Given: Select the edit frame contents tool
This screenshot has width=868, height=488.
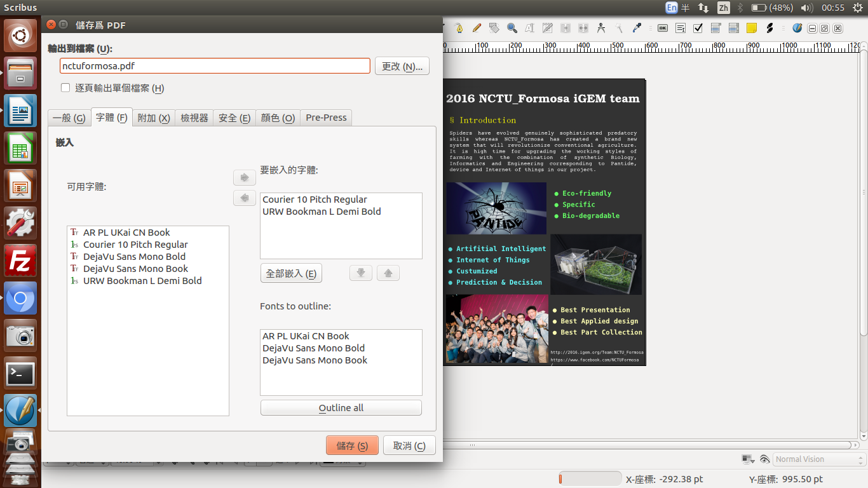Looking at the screenshot, I should pos(530,28).
